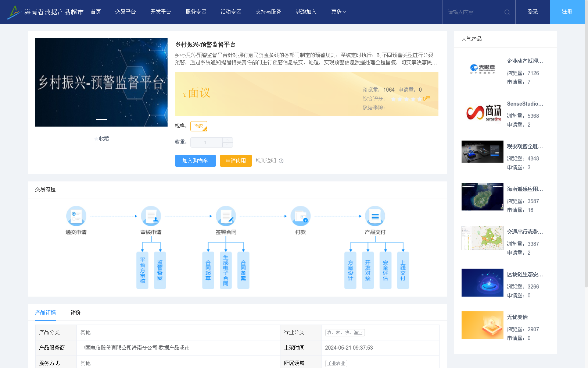
Task: Click the product title 乡村振兴-预警监督平台
Action: click(205, 45)
